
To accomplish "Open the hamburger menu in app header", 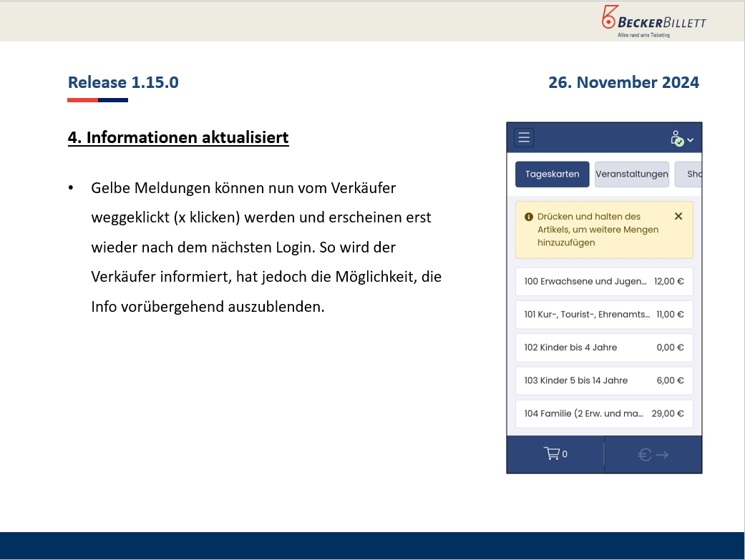I will (524, 138).
